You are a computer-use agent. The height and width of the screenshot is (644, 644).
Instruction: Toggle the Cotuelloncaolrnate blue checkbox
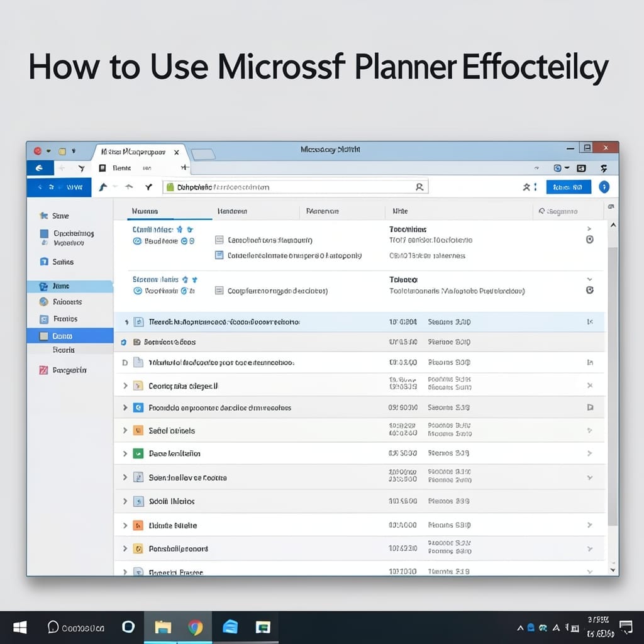point(219,255)
